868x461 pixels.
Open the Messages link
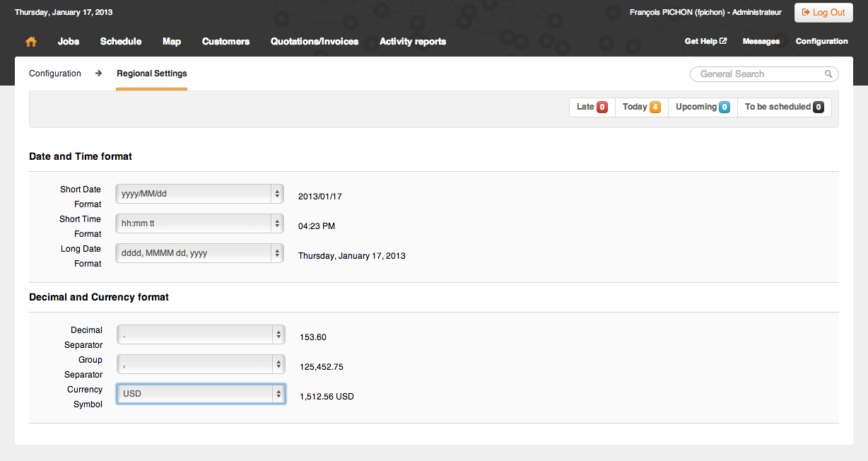tap(761, 42)
